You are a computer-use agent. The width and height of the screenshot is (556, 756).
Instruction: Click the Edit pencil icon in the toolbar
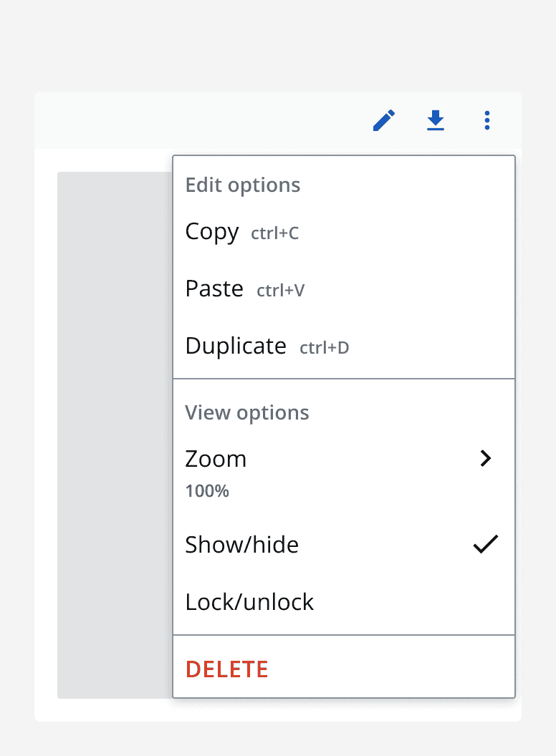[x=384, y=120]
